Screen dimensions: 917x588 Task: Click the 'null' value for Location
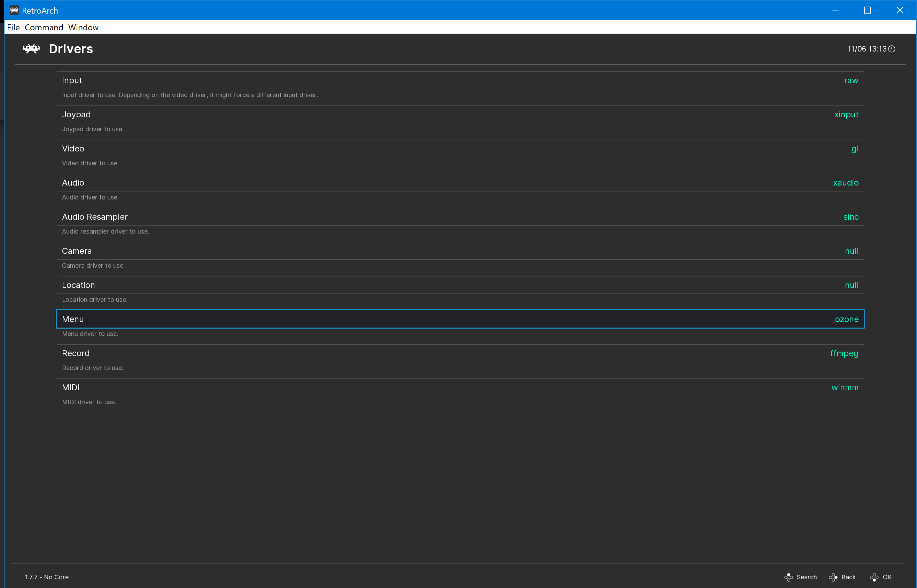point(852,285)
